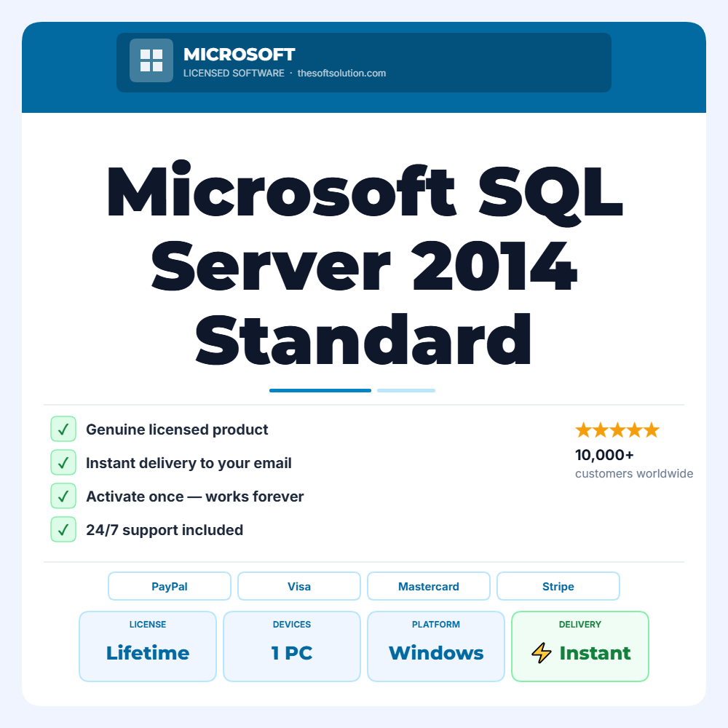Click the MICROSOFT brand heading

pos(239,55)
